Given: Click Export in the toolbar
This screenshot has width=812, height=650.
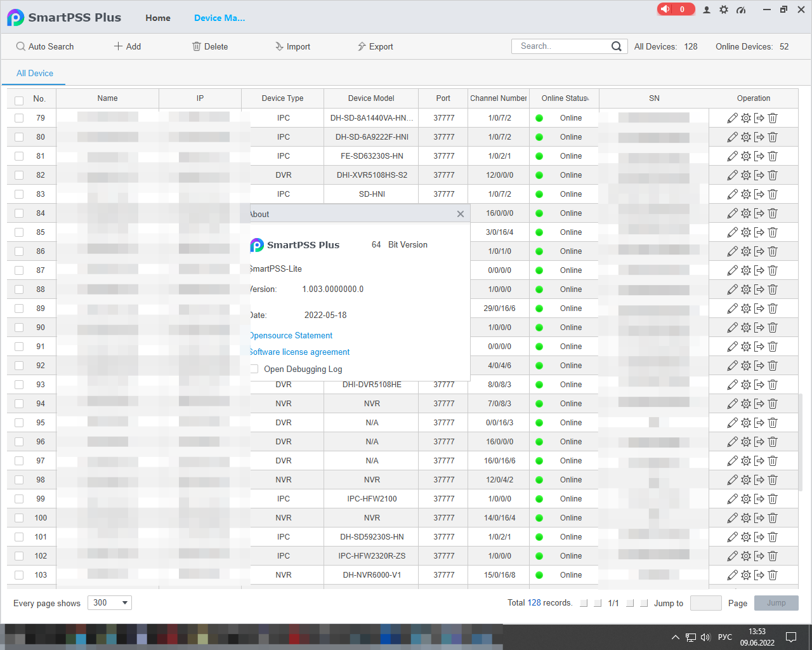Looking at the screenshot, I should coord(375,46).
